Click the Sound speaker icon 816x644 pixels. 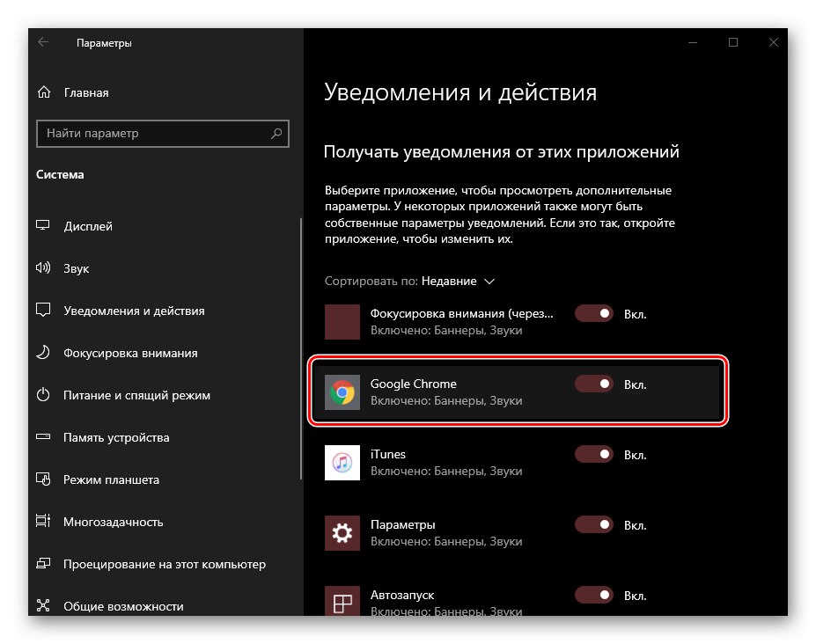click(x=43, y=268)
